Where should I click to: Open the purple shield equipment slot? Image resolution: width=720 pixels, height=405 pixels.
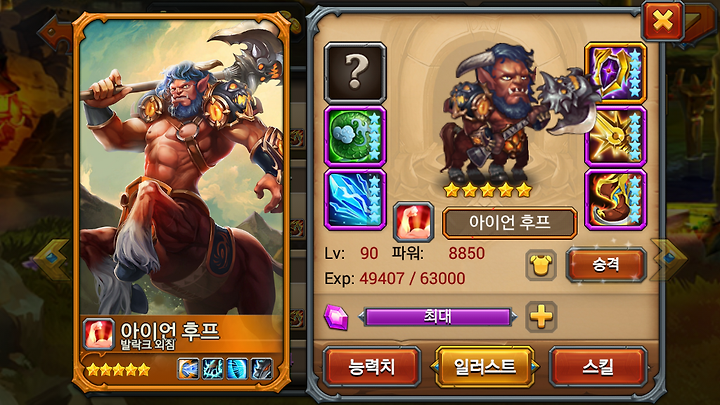pyautogui.click(x=615, y=73)
